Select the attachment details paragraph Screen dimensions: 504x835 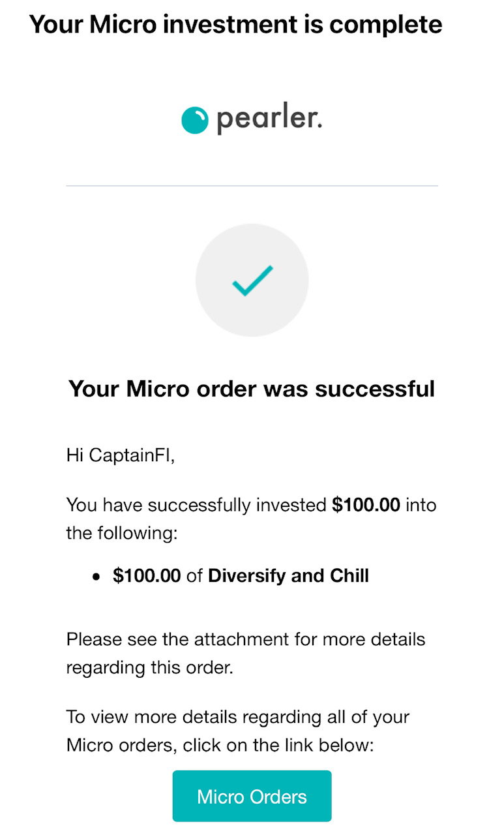pos(245,653)
